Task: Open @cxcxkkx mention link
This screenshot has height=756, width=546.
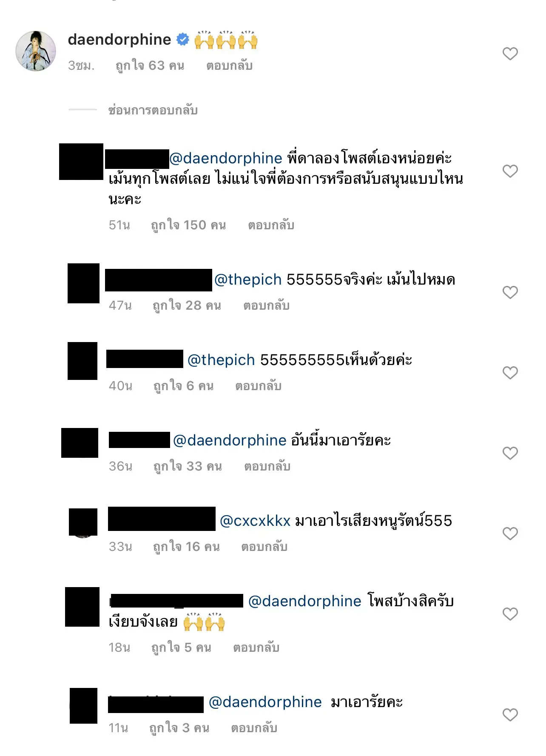Action: [255, 521]
